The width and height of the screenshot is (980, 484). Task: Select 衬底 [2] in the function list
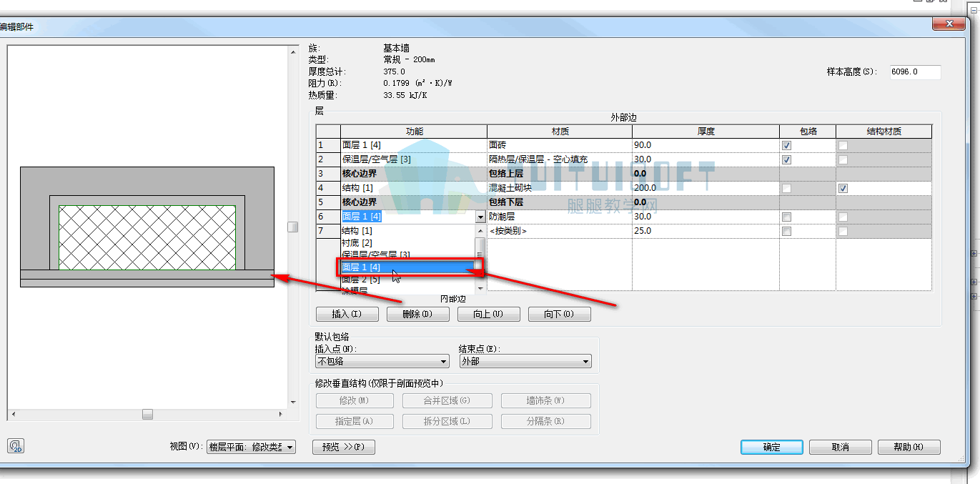click(x=407, y=243)
